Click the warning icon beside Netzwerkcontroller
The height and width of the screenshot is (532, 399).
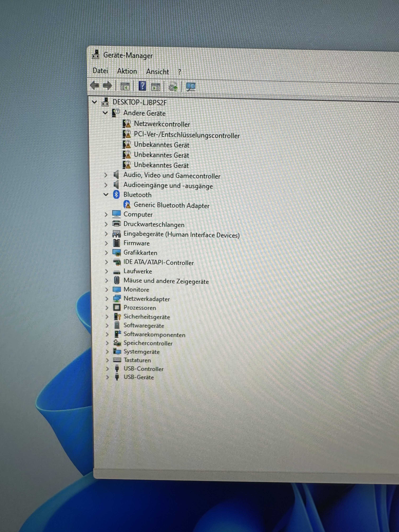(x=127, y=124)
